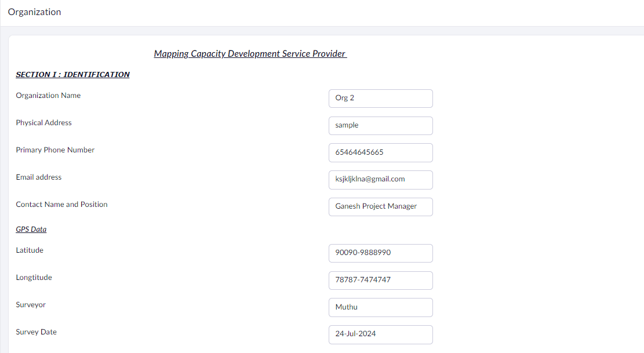Image resolution: width=644 pixels, height=353 pixels.
Task: Click the Mapping Capacity Development Service Provider title
Action: [x=250, y=54]
